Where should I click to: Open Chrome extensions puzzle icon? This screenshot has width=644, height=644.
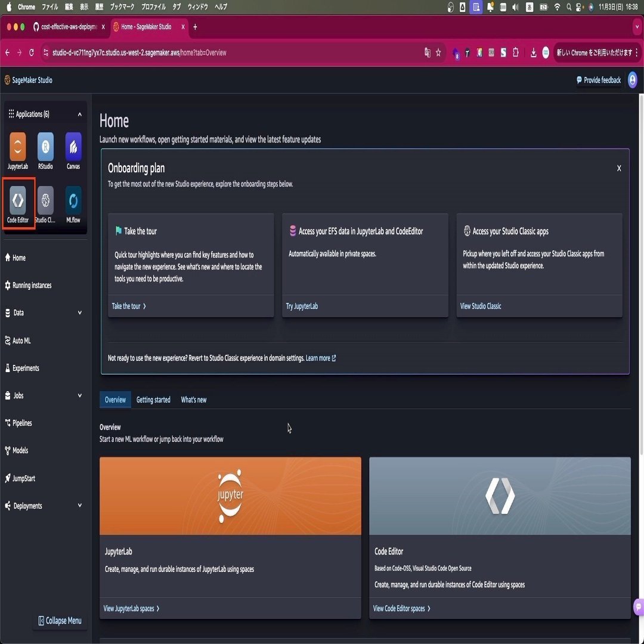point(515,52)
